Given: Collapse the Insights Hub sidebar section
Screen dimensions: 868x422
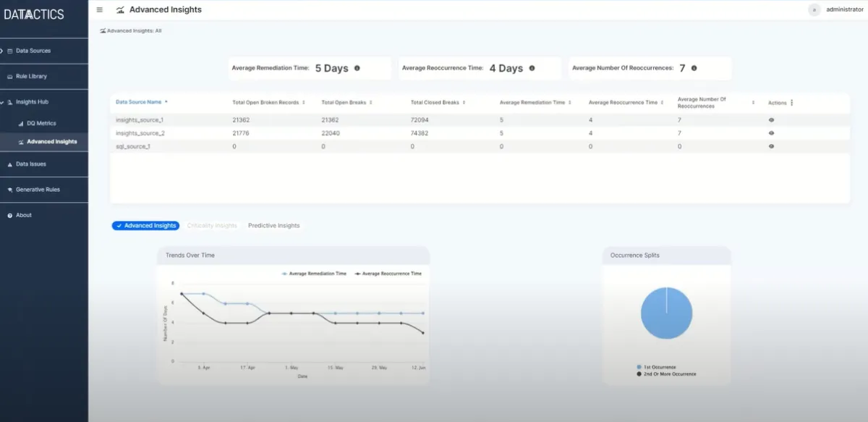Looking at the screenshot, I should (x=32, y=102).
